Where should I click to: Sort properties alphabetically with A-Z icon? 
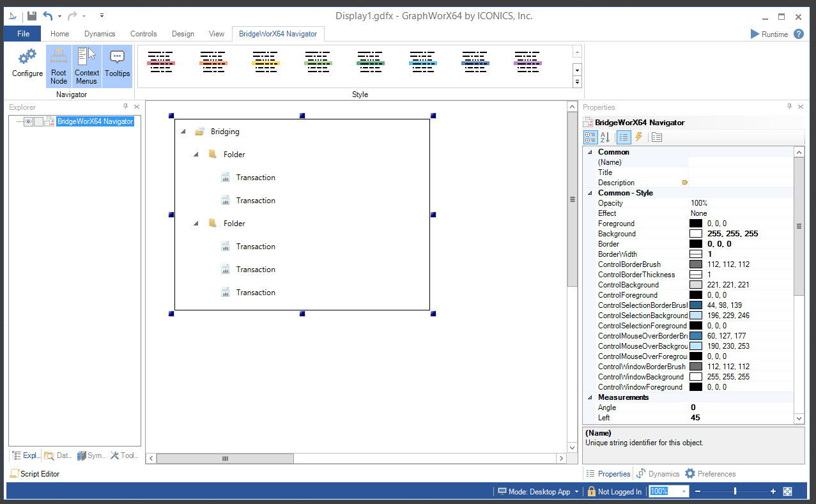pos(604,137)
